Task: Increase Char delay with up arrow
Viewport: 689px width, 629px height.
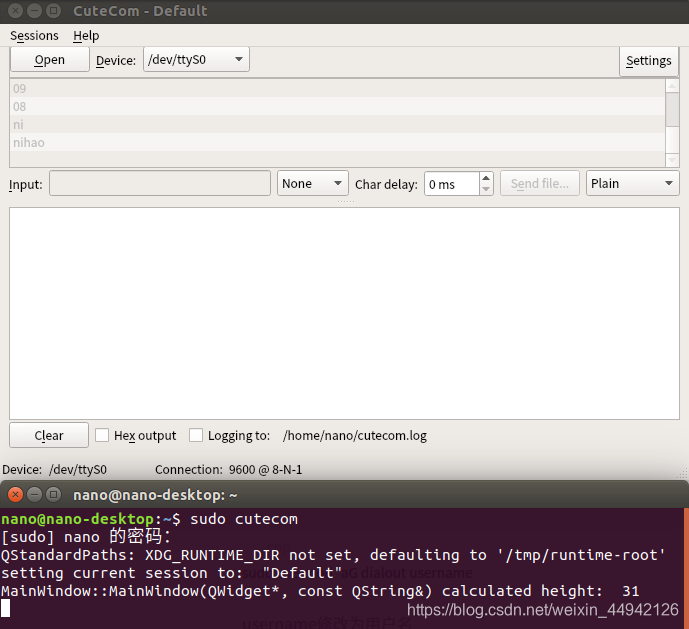Action: pyautogui.click(x=486, y=178)
